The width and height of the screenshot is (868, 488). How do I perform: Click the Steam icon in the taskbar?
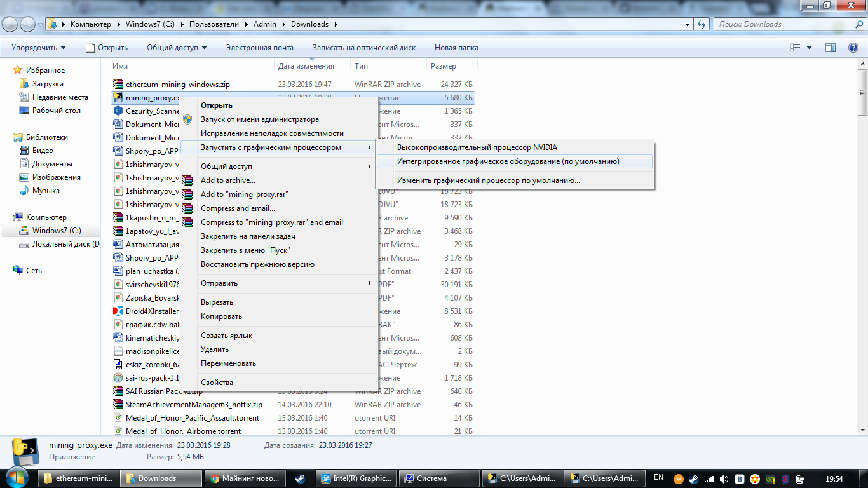coord(300,478)
